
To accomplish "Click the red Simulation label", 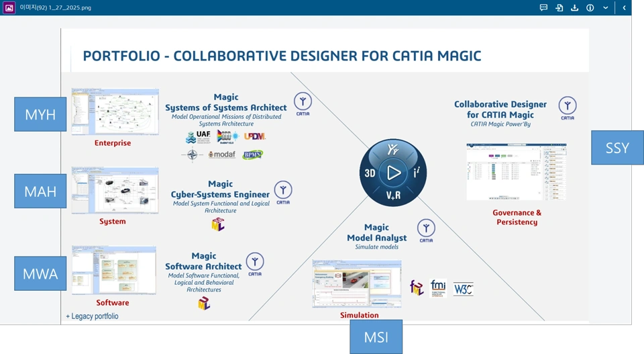I will 360,315.
